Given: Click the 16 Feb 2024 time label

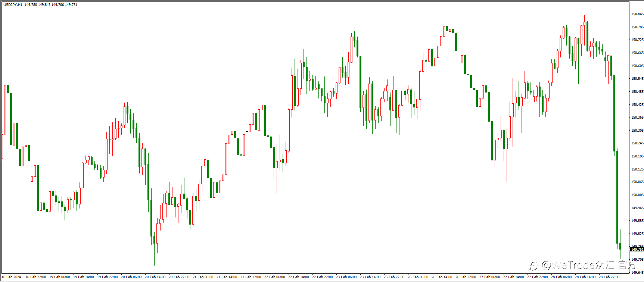Looking at the screenshot, I should (12, 277).
